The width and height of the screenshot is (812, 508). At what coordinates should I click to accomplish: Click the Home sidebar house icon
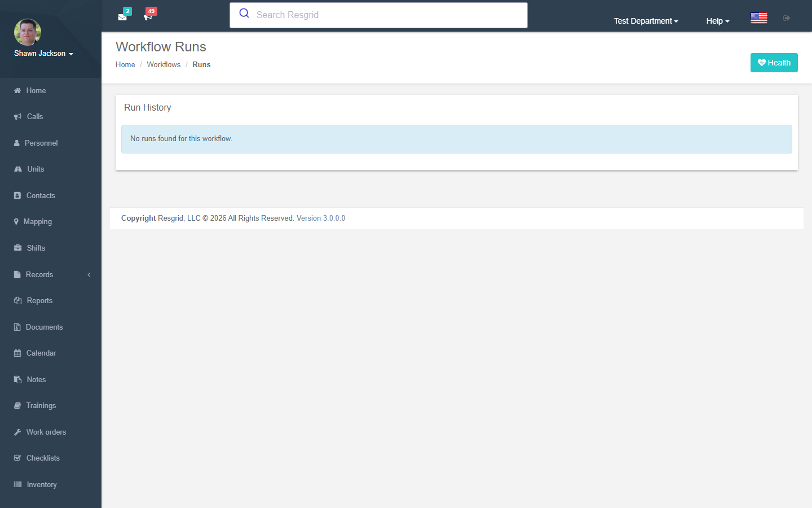17,90
